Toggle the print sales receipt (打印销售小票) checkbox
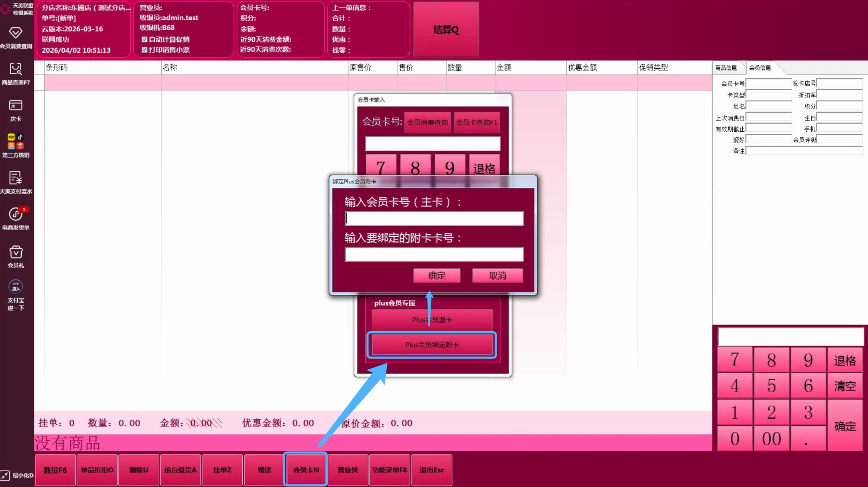 click(x=144, y=50)
